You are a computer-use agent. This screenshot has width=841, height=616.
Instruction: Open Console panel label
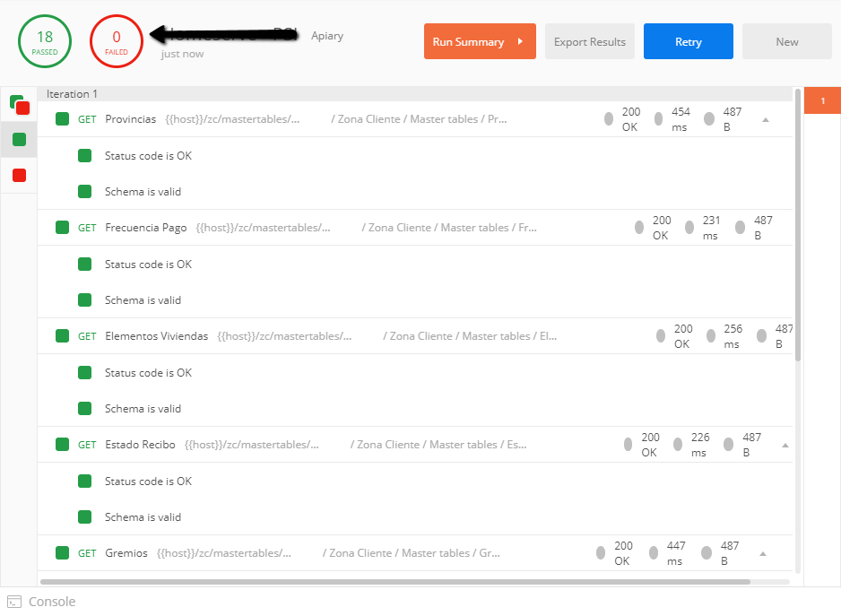point(52,602)
